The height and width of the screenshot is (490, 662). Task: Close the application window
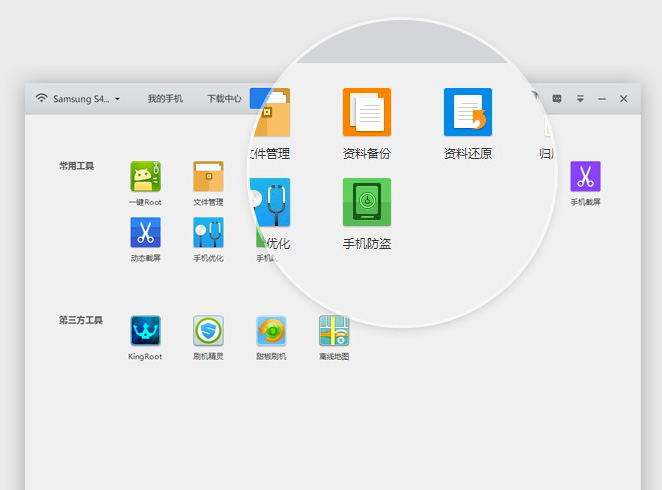click(x=624, y=99)
